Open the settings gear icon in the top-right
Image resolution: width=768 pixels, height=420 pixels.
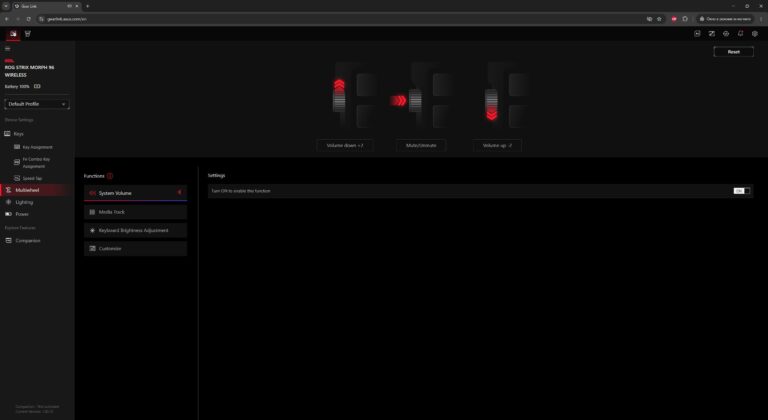[x=755, y=34]
